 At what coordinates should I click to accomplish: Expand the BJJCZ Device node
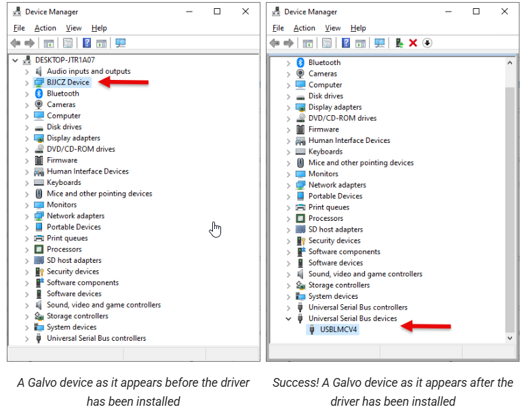click(26, 83)
